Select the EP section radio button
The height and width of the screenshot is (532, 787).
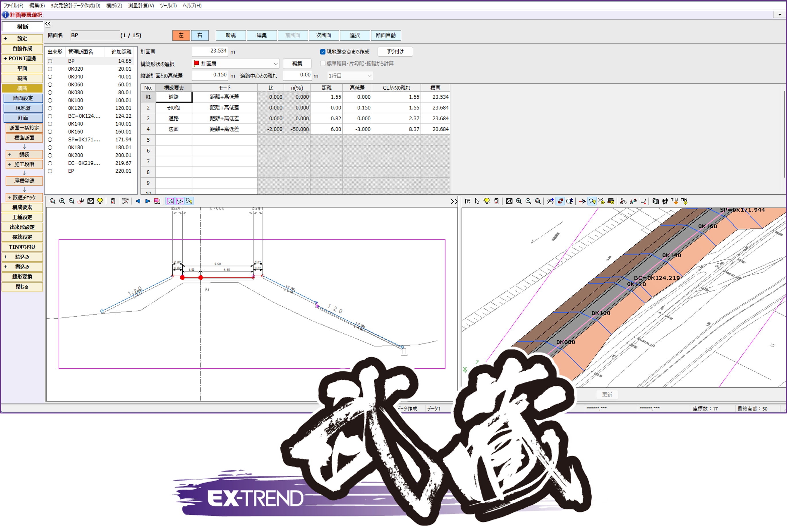[50, 171]
